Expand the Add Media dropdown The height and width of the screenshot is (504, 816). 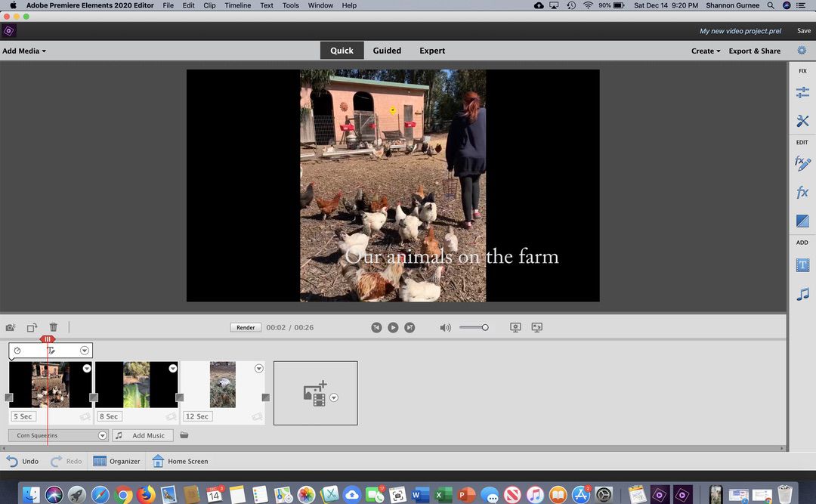tap(24, 51)
